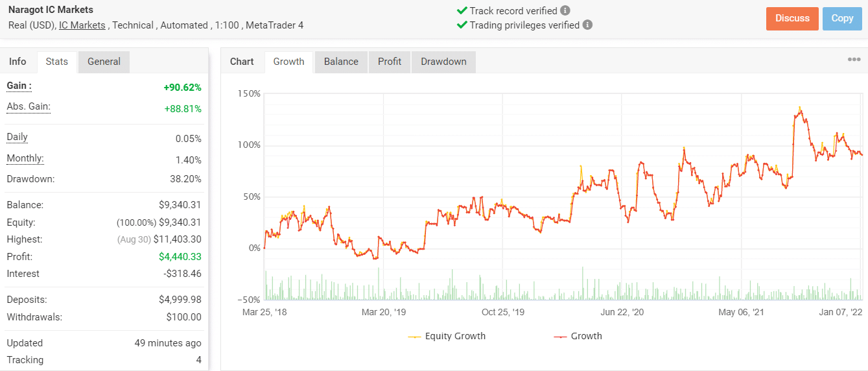868x371 pixels.
Task: Click the underlined Gain label
Action: point(19,86)
